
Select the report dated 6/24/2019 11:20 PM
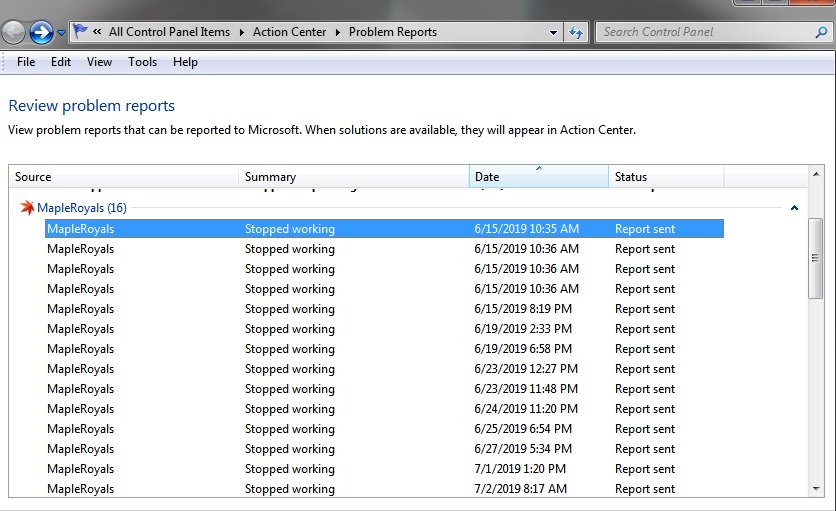pyautogui.click(x=384, y=409)
